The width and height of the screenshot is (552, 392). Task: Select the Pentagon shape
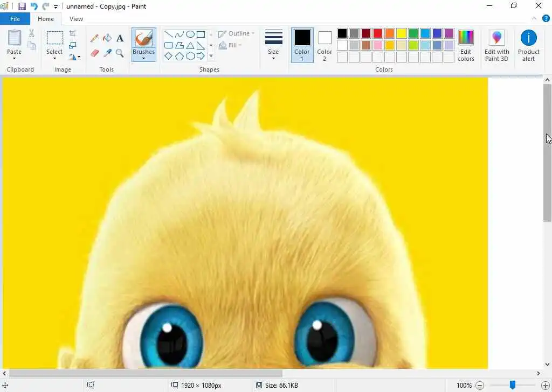(x=180, y=56)
